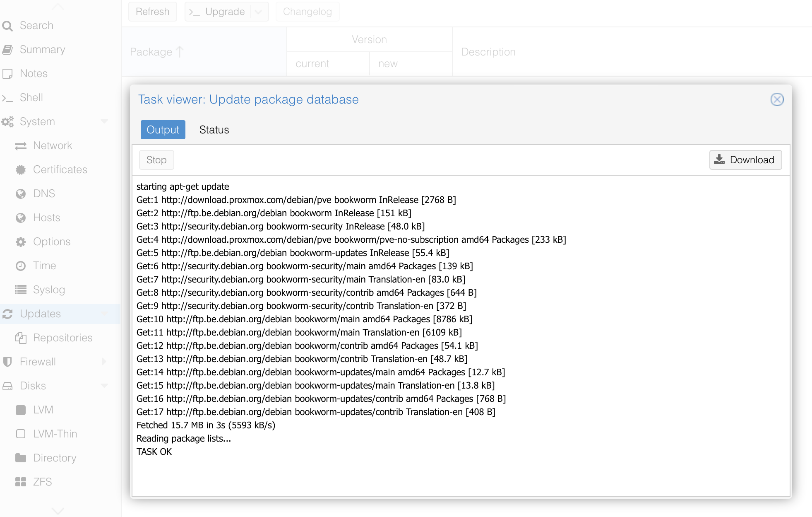Click the Notes sticky-note icon
Viewport: 812px width, 517px height.
7,74
